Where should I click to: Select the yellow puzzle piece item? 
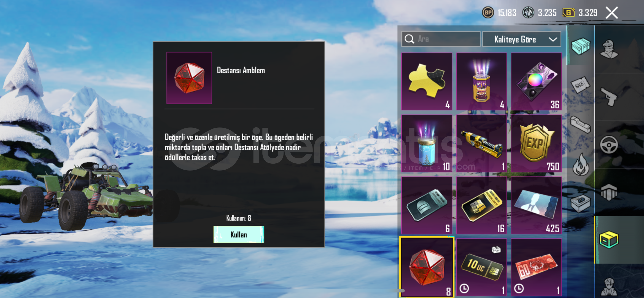point(427,81)
